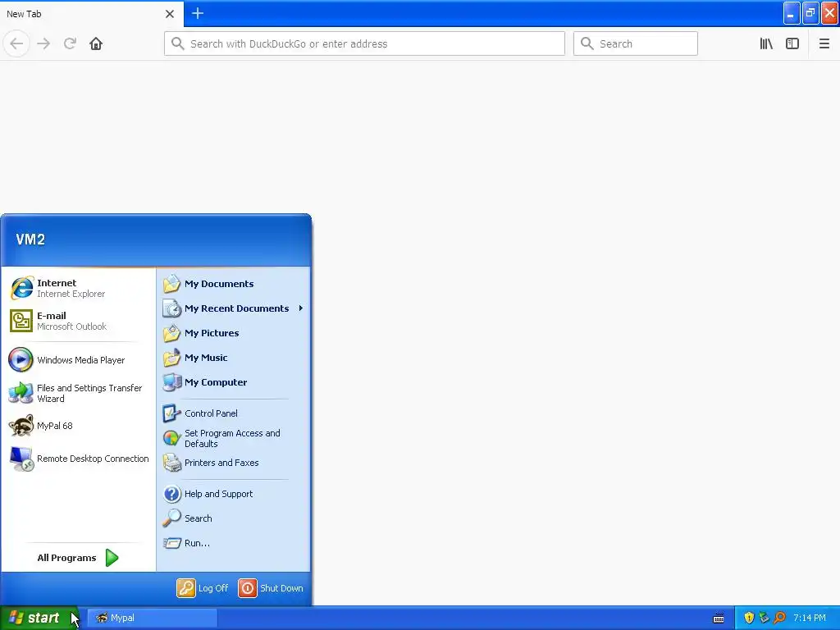The height and width of the screenshot is (630, 840).
Task: Click the Shut Down button
Action: tap(271, 588)
